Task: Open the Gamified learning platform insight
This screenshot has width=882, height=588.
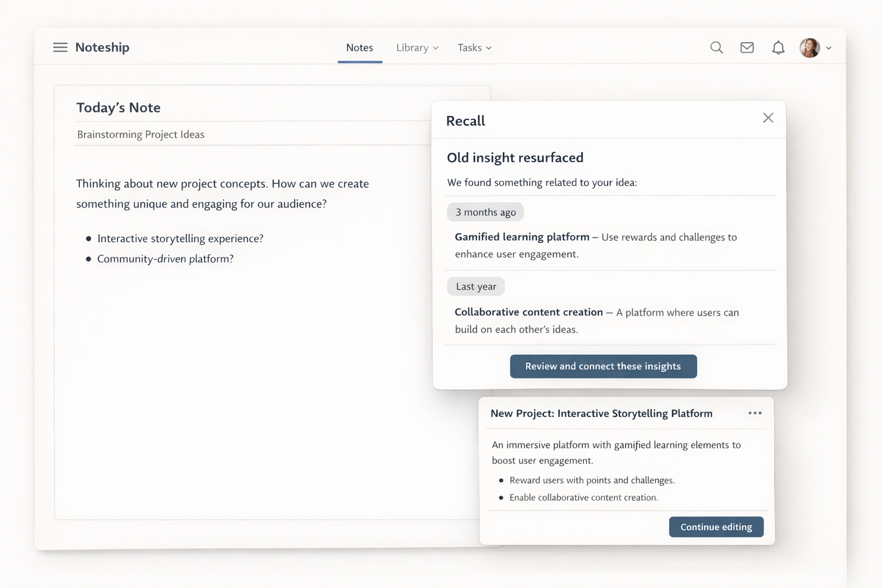Action: pos(522,237)
